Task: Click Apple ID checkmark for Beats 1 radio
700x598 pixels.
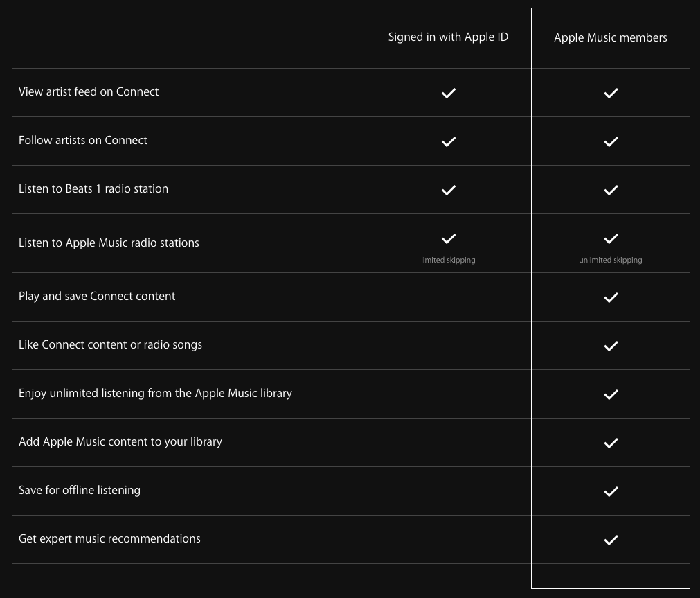Action: (448, 190)
